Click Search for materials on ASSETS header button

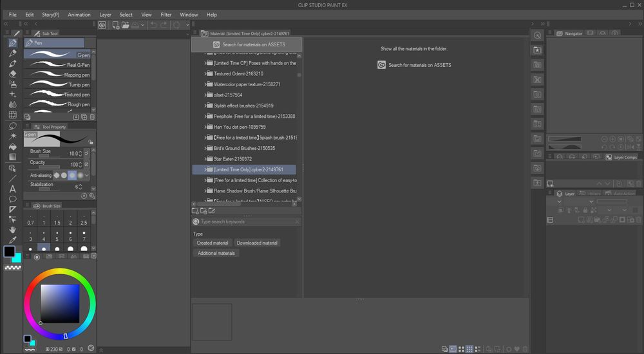pos(247,44)
